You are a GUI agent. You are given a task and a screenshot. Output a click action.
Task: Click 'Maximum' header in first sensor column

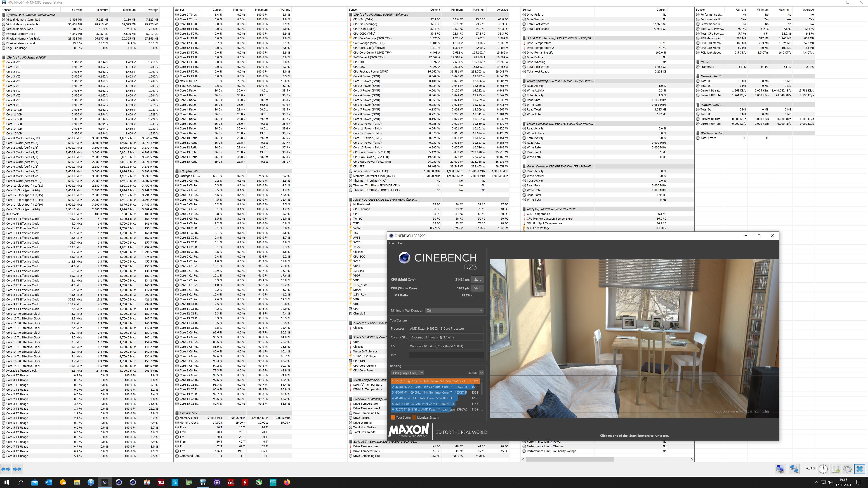tap(129, 10)
